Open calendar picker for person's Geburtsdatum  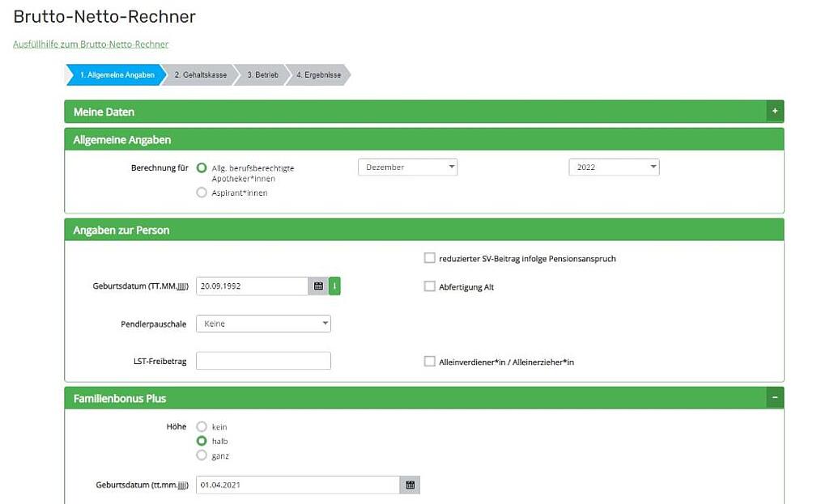point(318,286)
